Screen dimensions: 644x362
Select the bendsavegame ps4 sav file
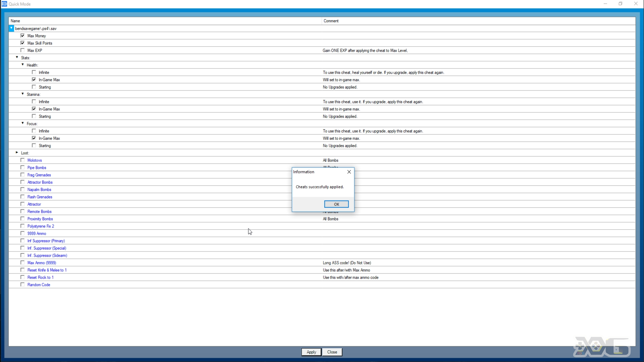(x=35, y=28)
